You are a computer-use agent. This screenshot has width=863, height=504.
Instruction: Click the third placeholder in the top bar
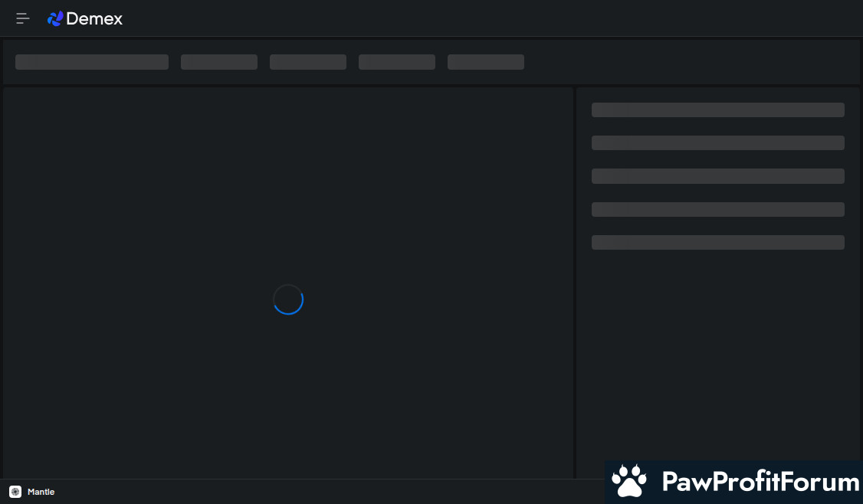308,62
